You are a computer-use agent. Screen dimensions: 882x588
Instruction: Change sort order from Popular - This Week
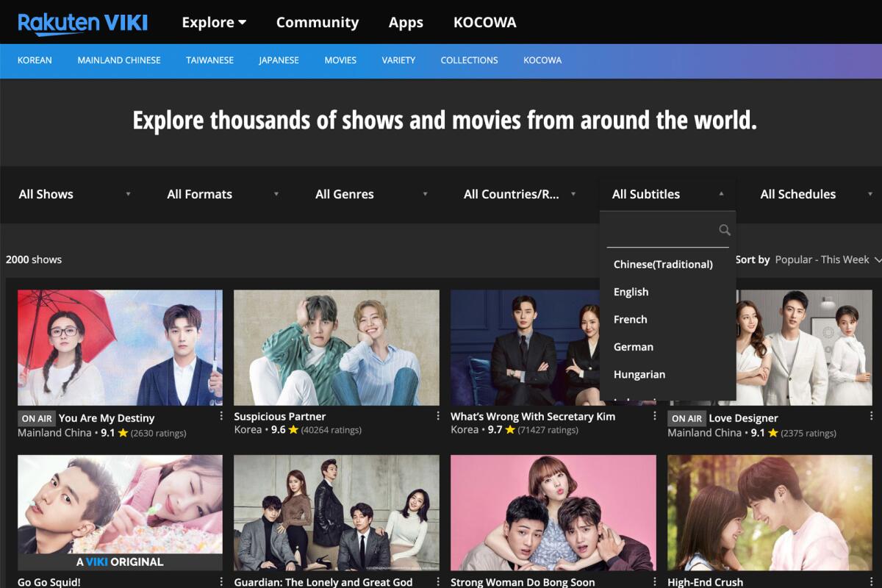coord(828,259)
